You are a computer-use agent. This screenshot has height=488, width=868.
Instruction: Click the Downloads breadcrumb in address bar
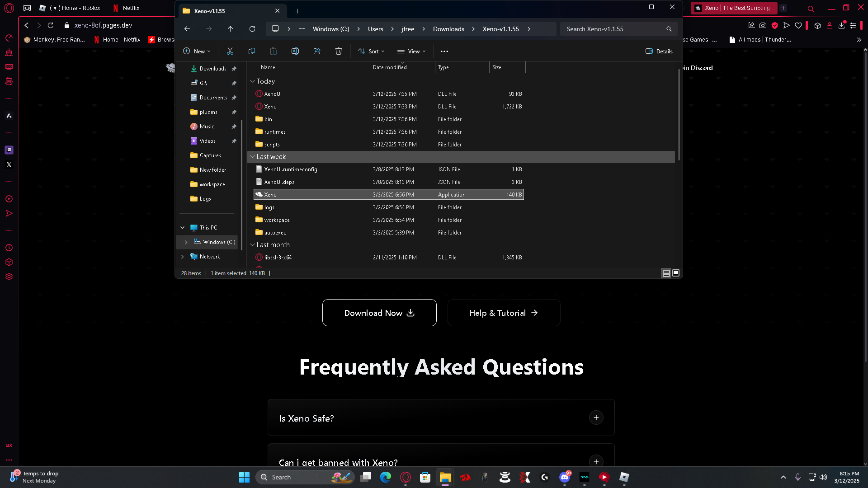coord(448,29)
